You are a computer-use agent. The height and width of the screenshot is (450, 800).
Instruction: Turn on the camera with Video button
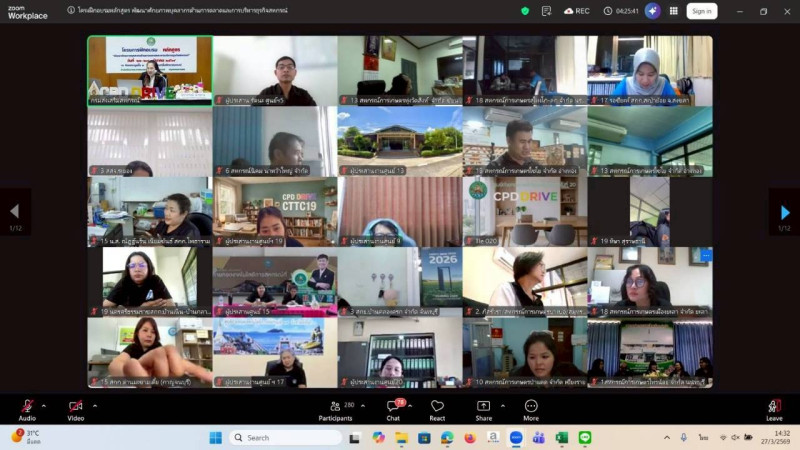(x=75, y=407)
